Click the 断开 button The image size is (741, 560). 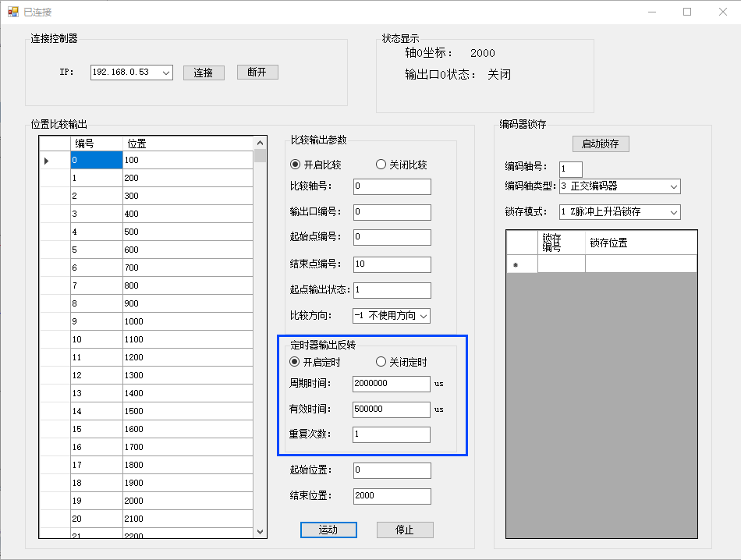coord(257,73)
